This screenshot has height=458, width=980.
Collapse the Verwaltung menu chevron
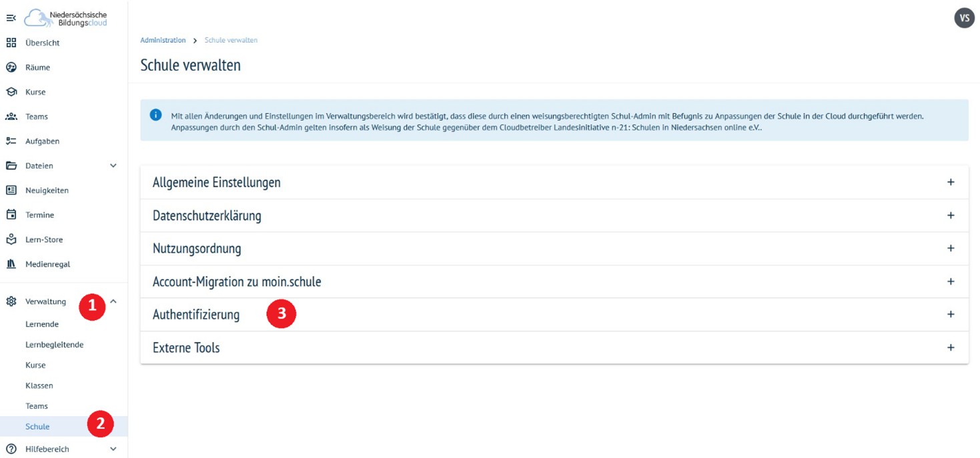point(113,301)
